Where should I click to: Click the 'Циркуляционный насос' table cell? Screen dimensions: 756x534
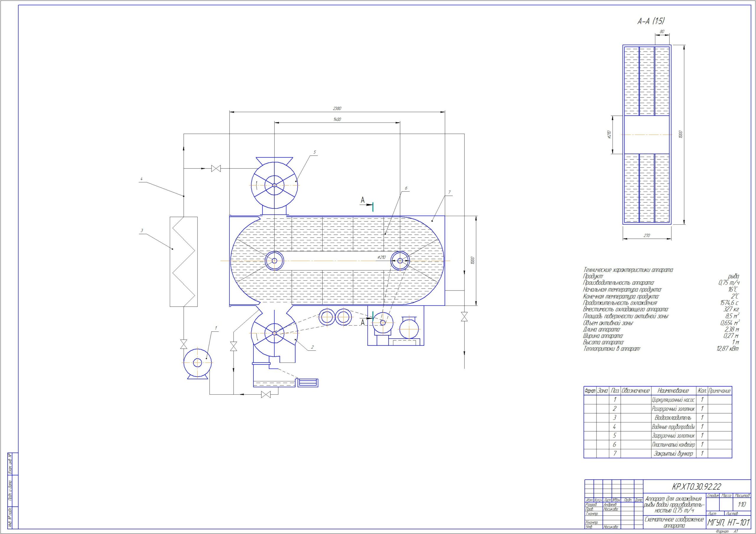(674, 400)
